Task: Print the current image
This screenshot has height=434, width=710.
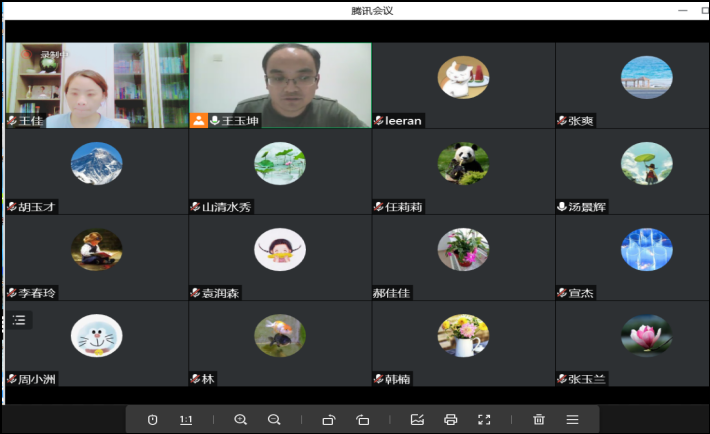Action: (x=450, y=420)
